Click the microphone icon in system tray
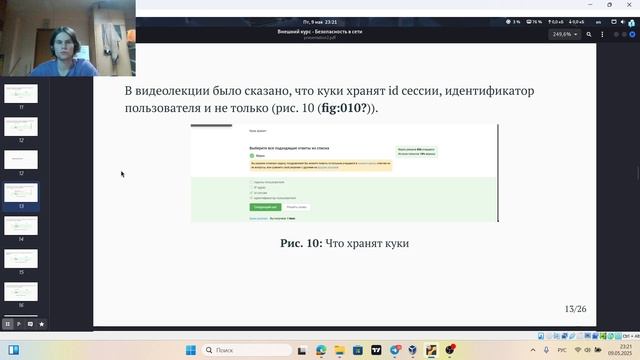 (546, 350)
